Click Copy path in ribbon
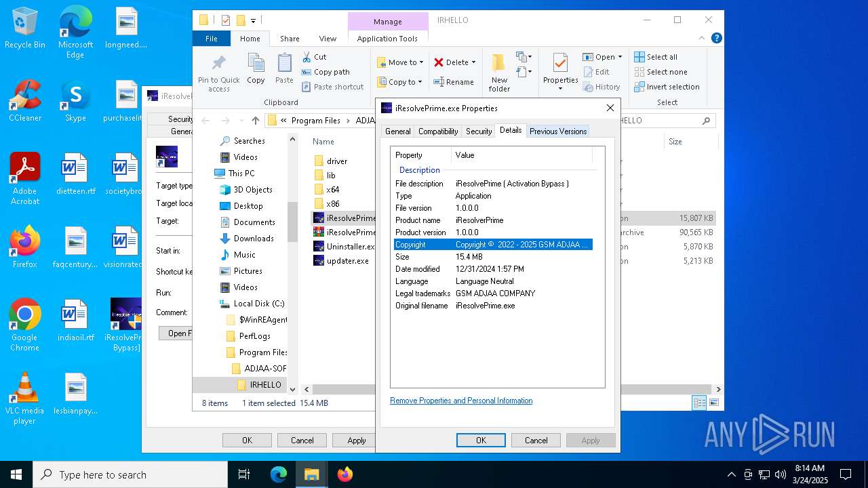868x488 pixels. (325, 72)
